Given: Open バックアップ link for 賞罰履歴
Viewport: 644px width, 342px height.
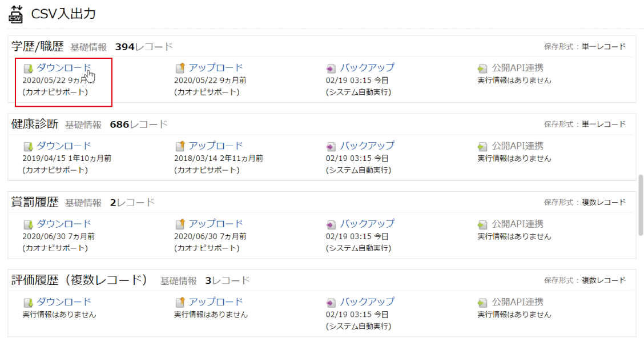Looking at the screenshot, I should [x=367, y=224].
